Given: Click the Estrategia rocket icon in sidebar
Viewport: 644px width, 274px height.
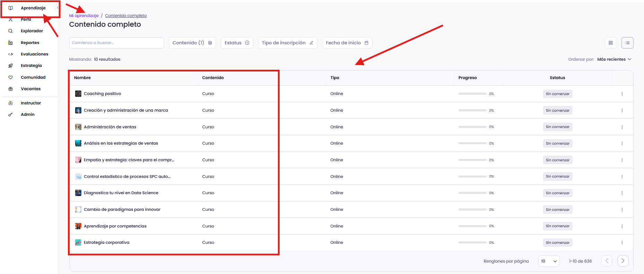Looking at the screenshot, I should (x=10, y=66).
